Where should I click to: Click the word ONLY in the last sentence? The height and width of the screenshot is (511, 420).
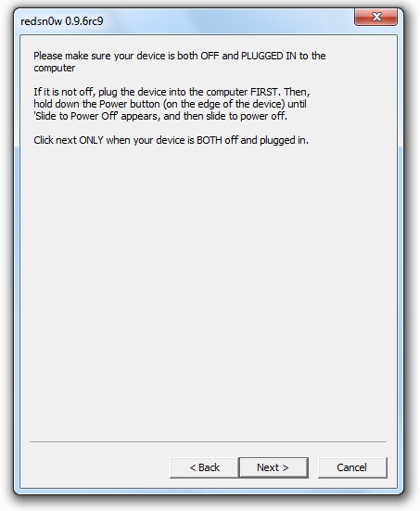91,140
